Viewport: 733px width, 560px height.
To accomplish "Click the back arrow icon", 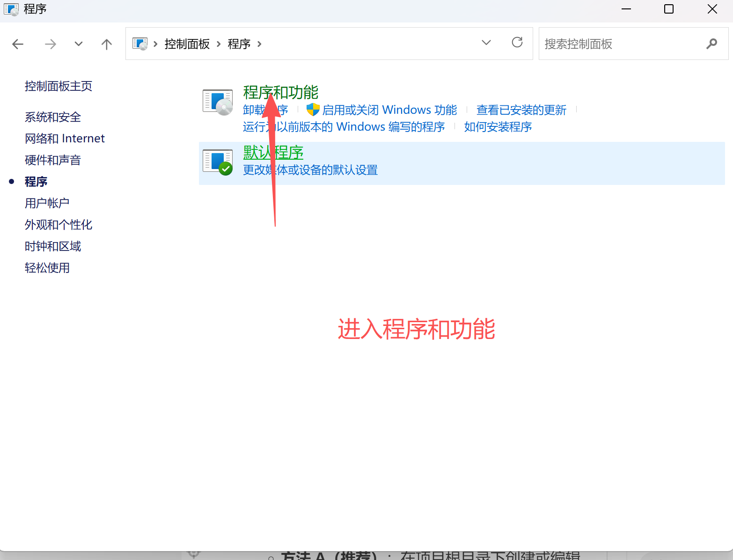I will pos(18,44).
